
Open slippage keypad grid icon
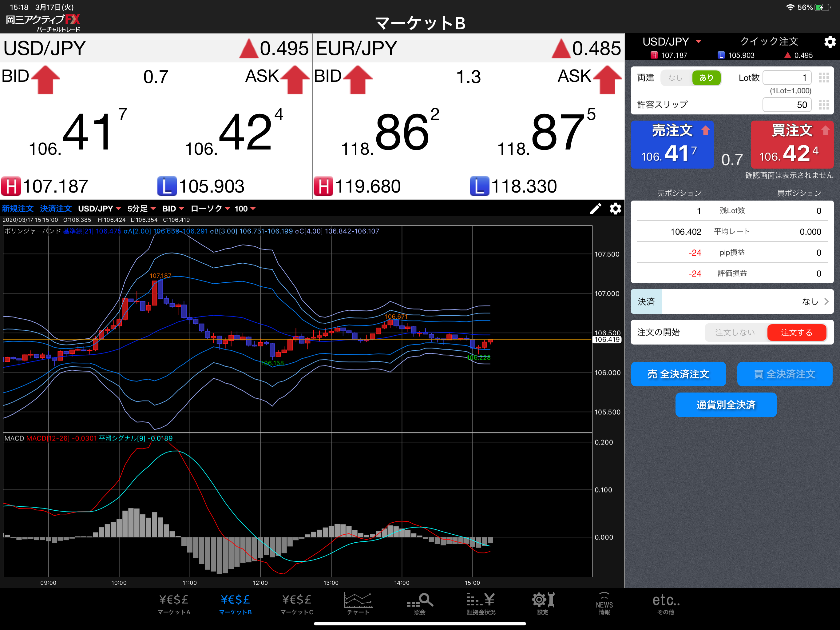coord(823,105)
